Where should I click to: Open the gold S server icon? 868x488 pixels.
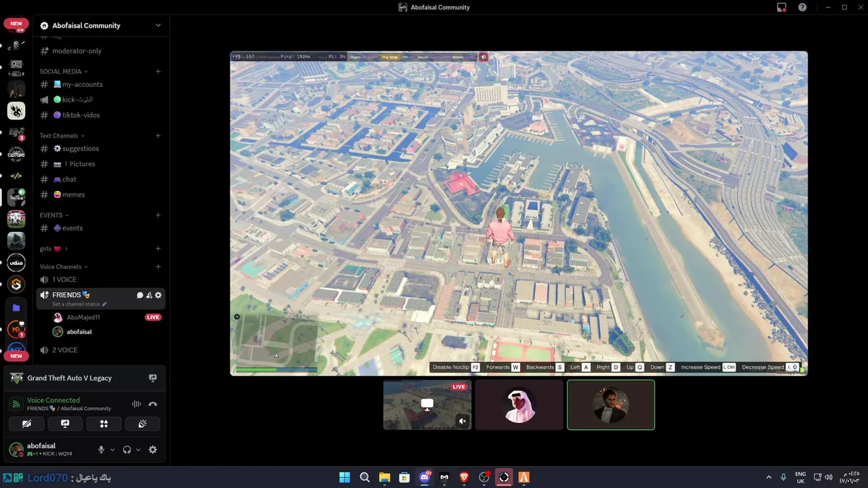point(16,284)
